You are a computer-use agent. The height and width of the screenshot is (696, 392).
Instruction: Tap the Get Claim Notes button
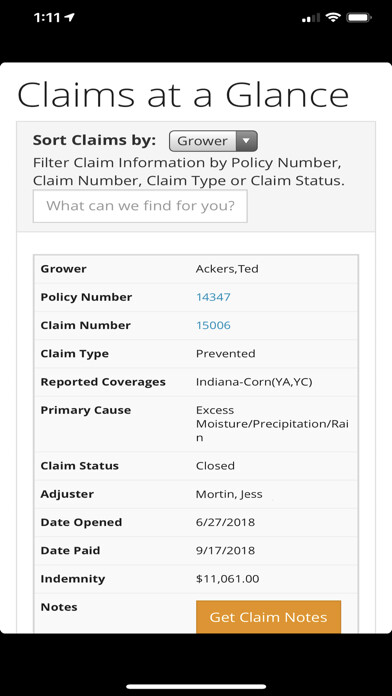268,617
